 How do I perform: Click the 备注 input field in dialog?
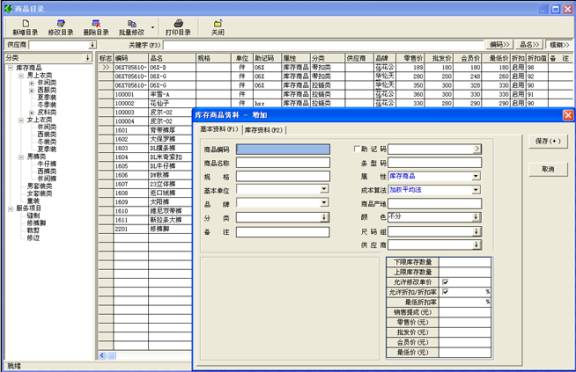click(283, 232)
